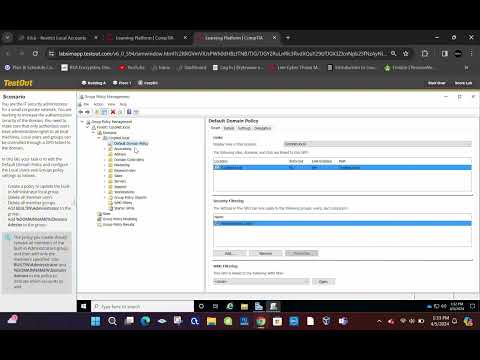Click the Refresh icon beside the red X
Viewport: 480px width, 360px height.
click(x=120, y=112)
